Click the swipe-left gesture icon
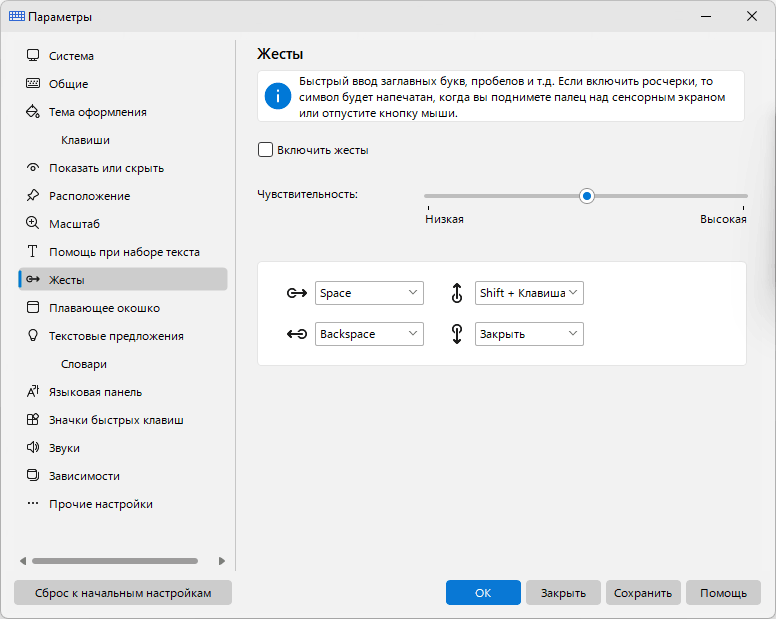The height and width of the screenshot is (619, 776). pos(297,334)
